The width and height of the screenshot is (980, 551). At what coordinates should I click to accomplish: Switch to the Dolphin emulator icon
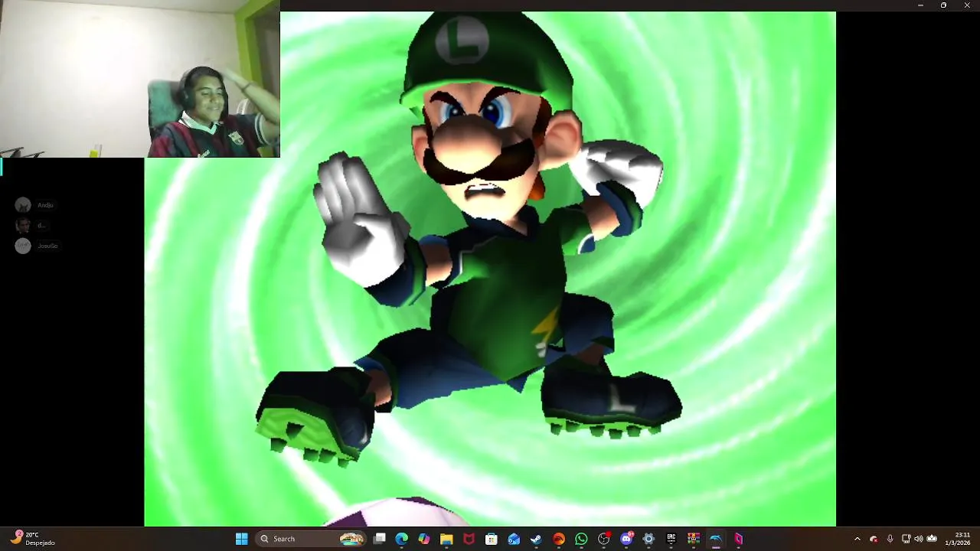pyautogui.click(x=716, y=539)
